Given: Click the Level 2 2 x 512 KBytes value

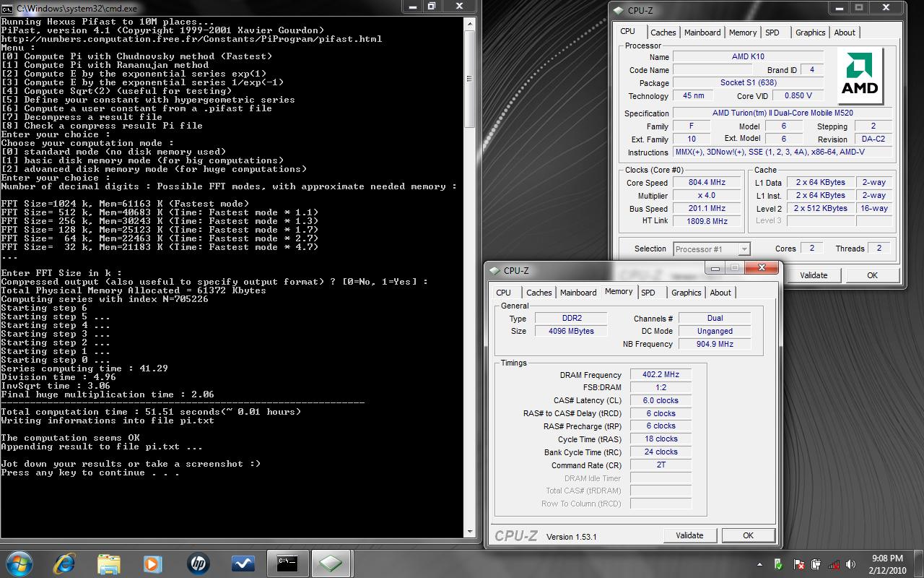Looking at the screenshot, I should pyautogui.click(x=821, y=208).
